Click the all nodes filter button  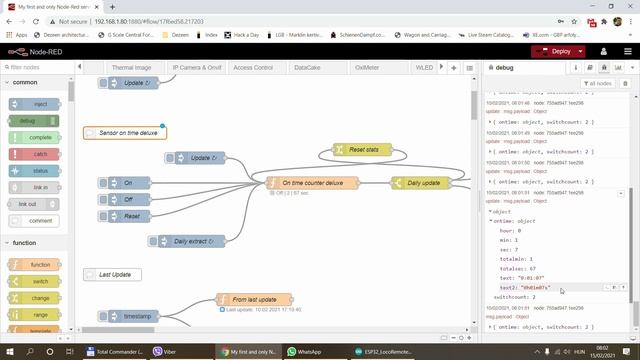(x=598, y=83)
